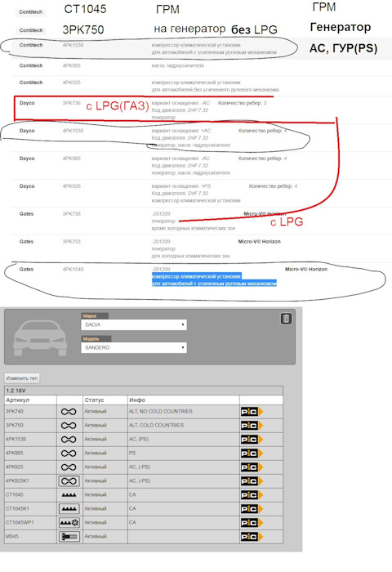This screenshot has width=392, height=572.
Task: Open PIC image for CT1045K1 kit
Action: (252, 509)
